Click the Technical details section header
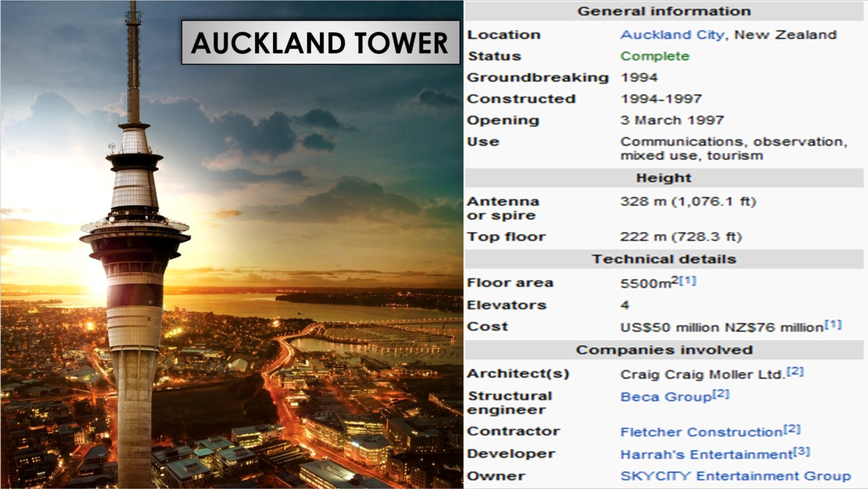 click(x=664, y=259)
